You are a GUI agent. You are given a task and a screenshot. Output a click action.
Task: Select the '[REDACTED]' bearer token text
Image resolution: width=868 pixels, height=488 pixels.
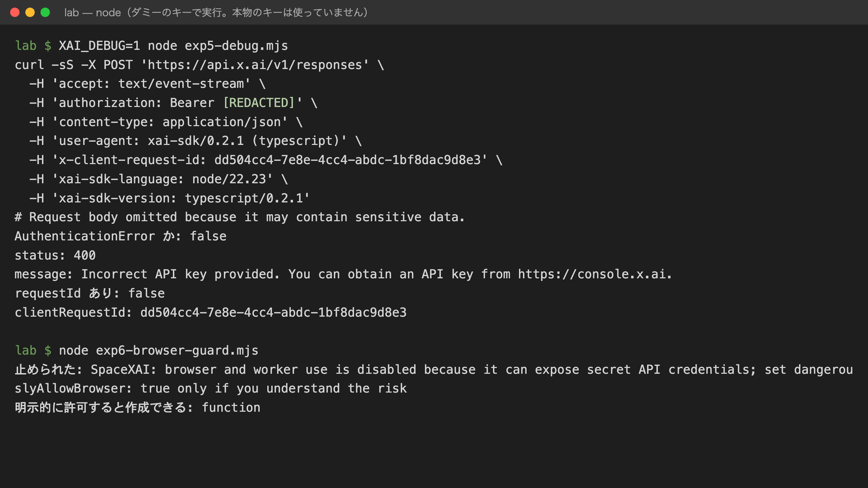click(x=259, y=102)
